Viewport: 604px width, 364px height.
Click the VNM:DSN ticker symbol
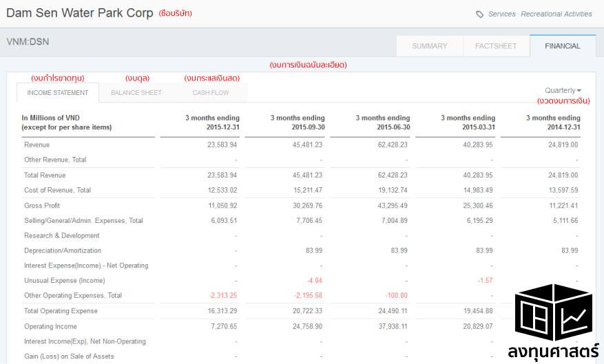pos(28,41)
